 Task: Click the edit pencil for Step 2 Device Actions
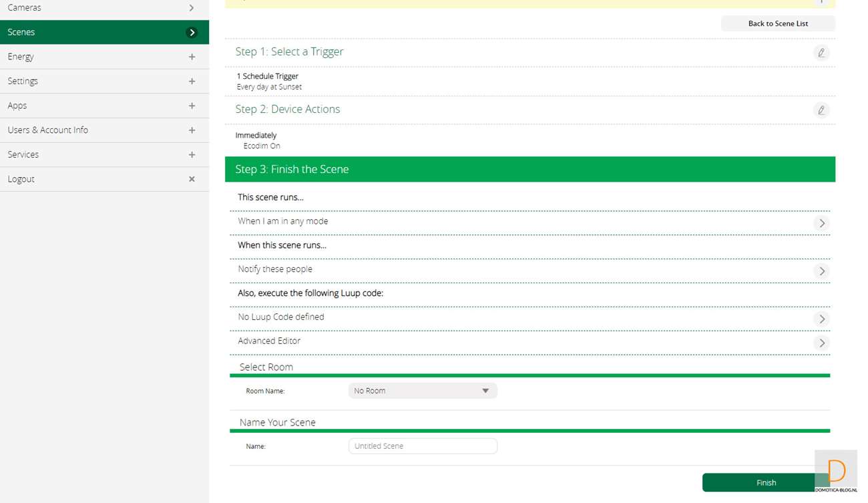[x=821, y=110]
